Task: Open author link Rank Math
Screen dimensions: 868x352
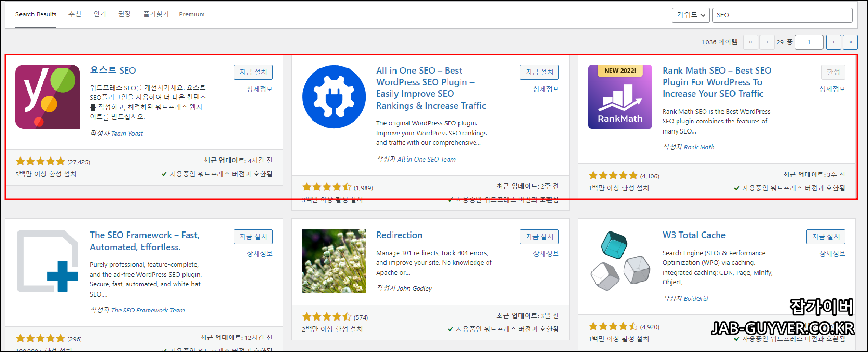Action: pyautogui.click(x=699, y=147)
